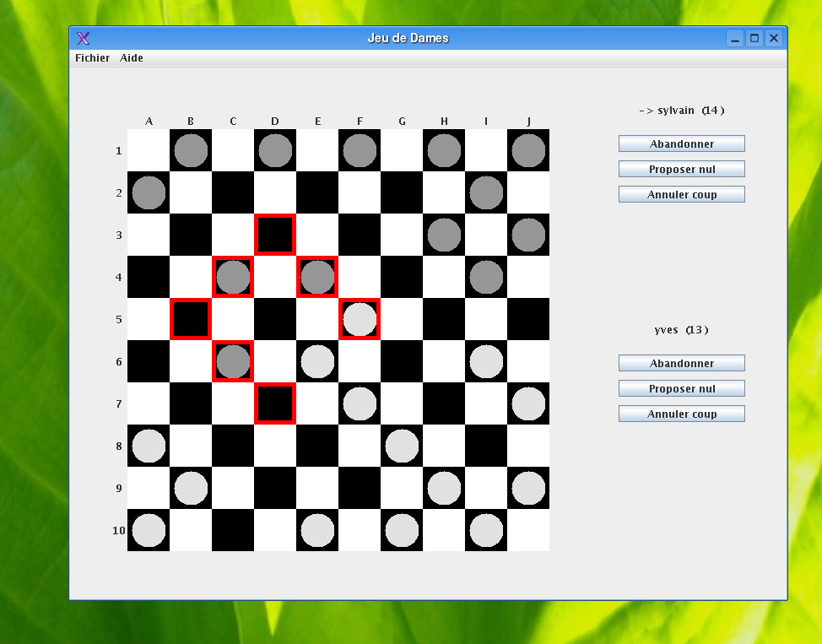The width and height of the screenshot is (822, 644).
Task: Click Annuler coup button under yves
Action: coord(682,414)
